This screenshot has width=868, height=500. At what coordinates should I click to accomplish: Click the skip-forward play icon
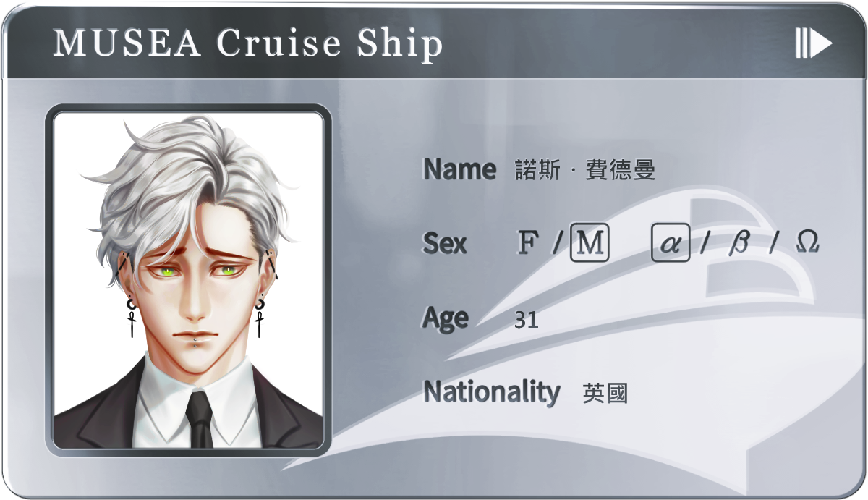point(814,43)
